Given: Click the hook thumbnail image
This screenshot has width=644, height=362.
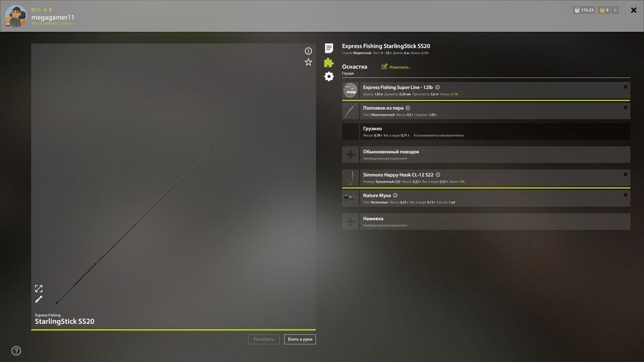Looking at the screenshot, I should coord(350,178).
